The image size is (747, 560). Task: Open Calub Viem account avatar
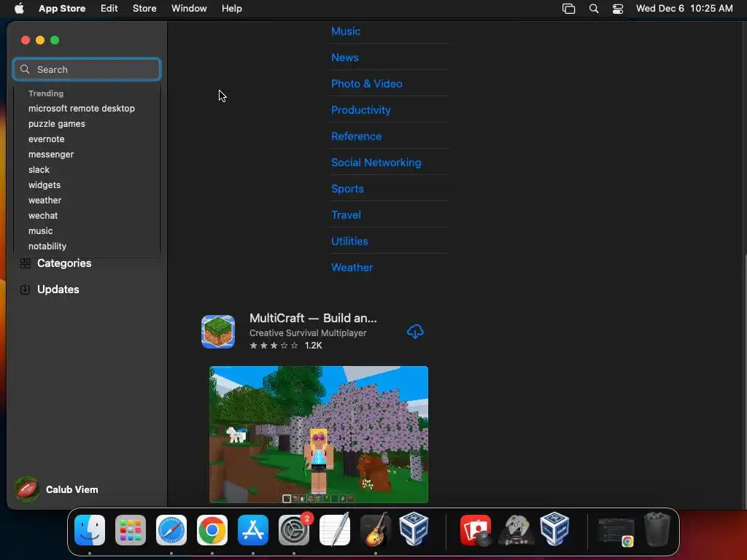point(27,489)
